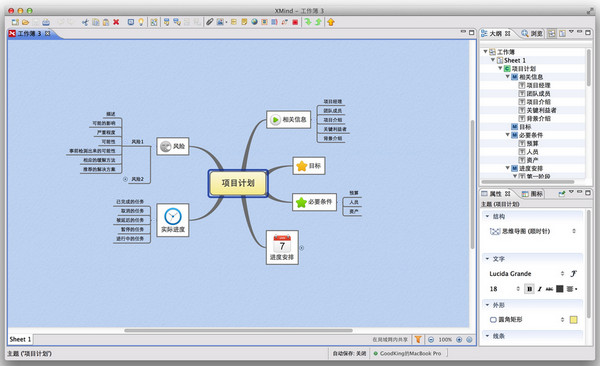Select the 风险 topic node
The width and height of the screenshot is (600, 366).
click(173, 146)
